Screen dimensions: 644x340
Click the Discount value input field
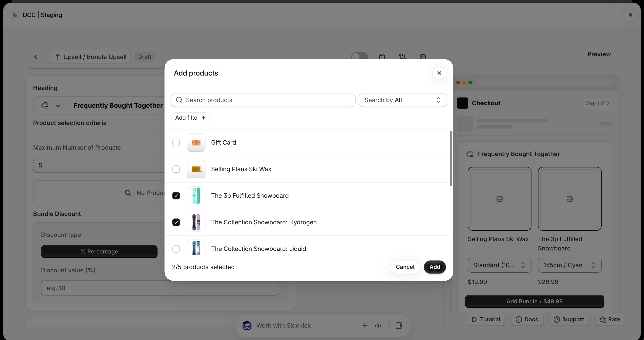tap(160, 288)
